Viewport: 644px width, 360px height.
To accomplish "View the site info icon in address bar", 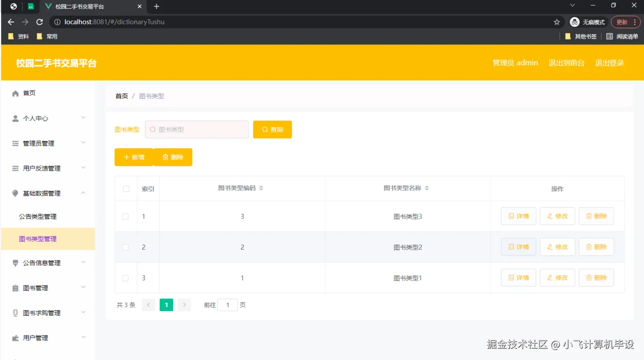I will coord(58,22).
